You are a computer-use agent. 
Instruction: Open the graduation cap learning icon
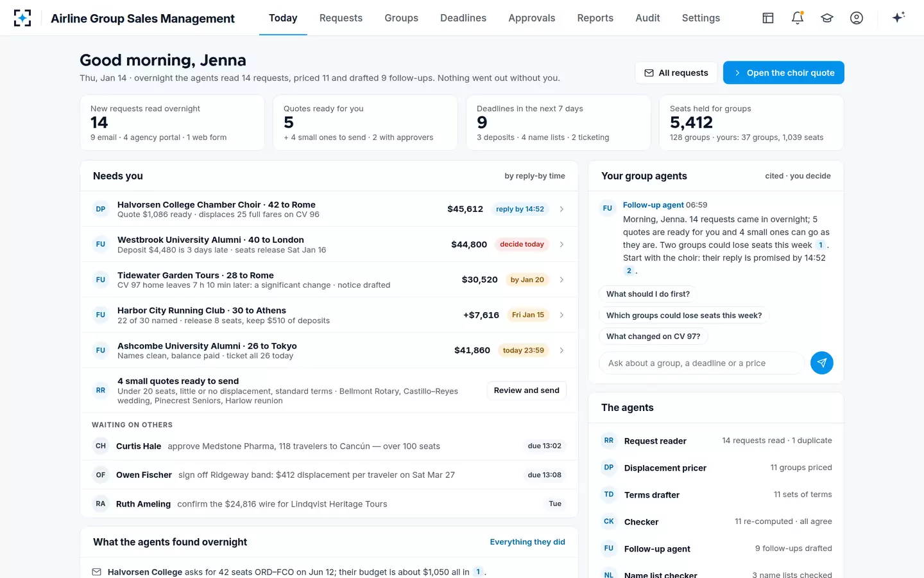pyautogui.click(x=827, y=18)
